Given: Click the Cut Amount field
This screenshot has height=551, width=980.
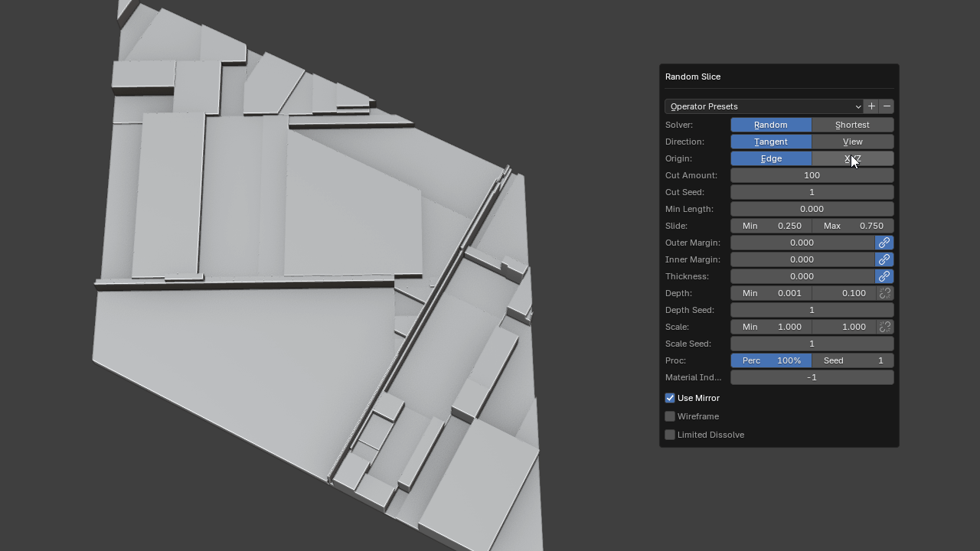Looking at the screenshot, I should click(x=812, y=175).
